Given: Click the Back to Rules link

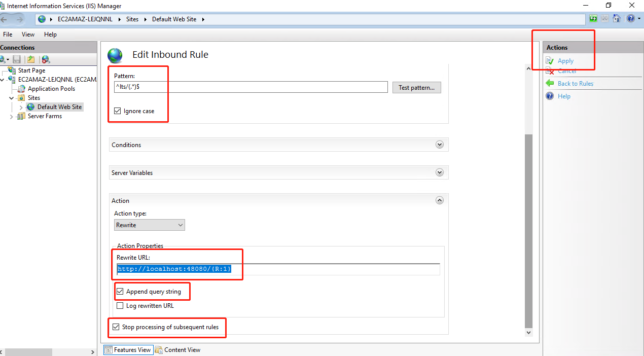Looking at the screenshot, I should [575, 83].
